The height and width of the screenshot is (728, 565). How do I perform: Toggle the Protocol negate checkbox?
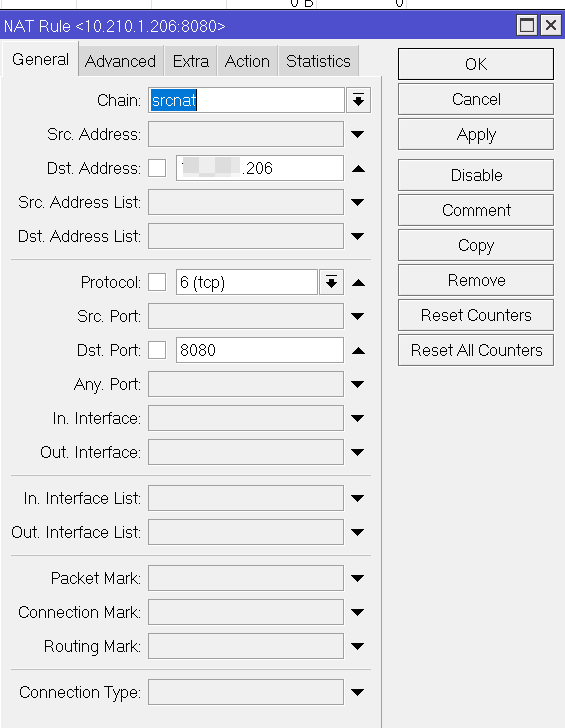point(157,282)
